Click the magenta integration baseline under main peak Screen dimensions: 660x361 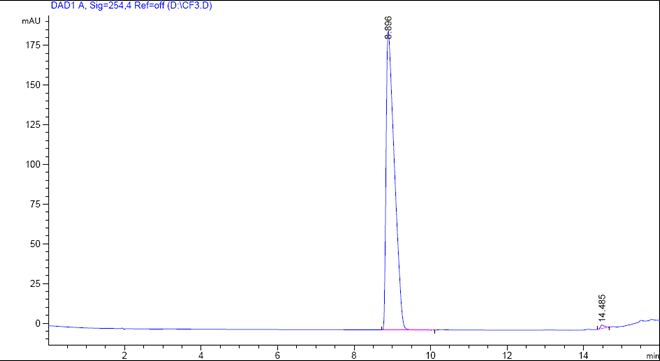pyautogui.click(x=407, y=329)
